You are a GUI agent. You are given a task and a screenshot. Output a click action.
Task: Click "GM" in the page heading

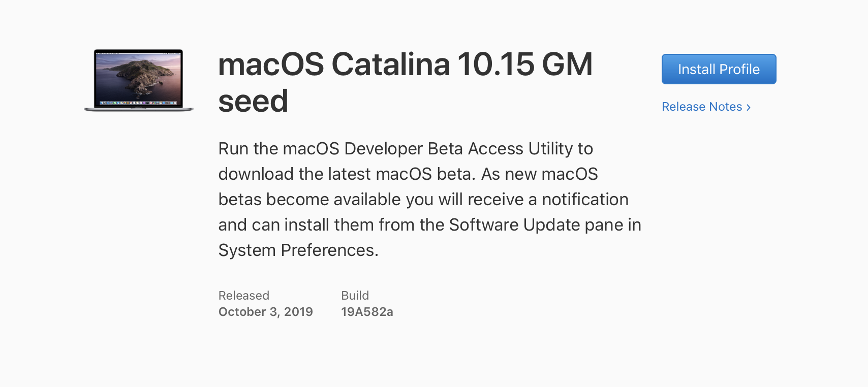point(567,64)
